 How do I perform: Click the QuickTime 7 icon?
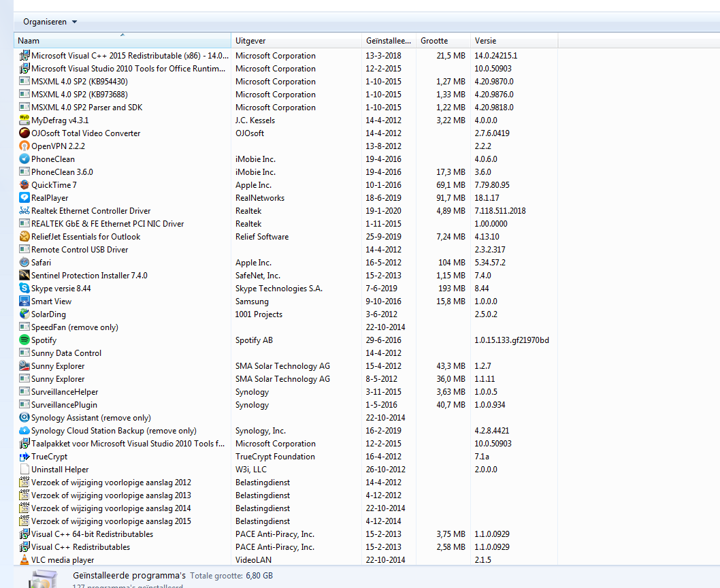tap(24, 185)
